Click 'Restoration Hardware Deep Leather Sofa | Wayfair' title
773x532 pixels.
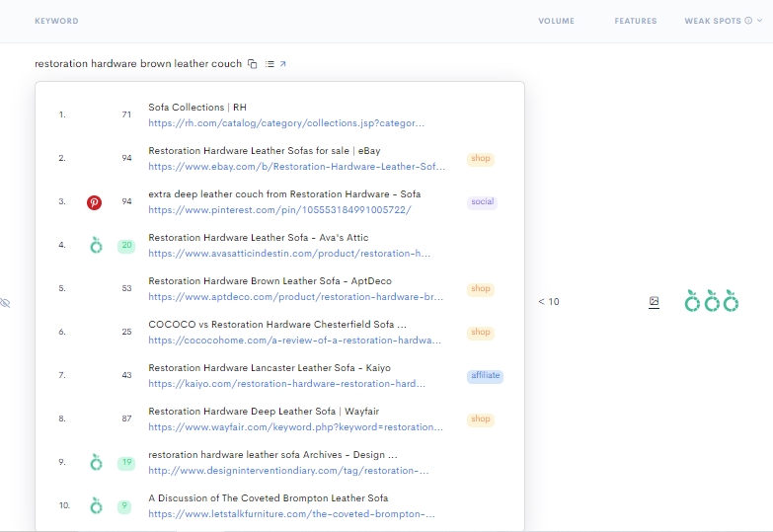point(264,412)
